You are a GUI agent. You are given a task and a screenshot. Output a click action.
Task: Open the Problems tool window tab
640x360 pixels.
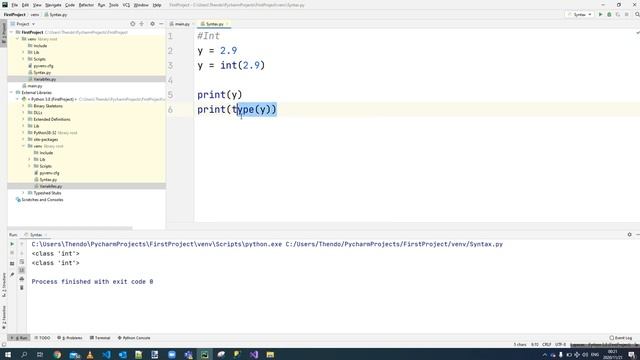pos(70,338)
